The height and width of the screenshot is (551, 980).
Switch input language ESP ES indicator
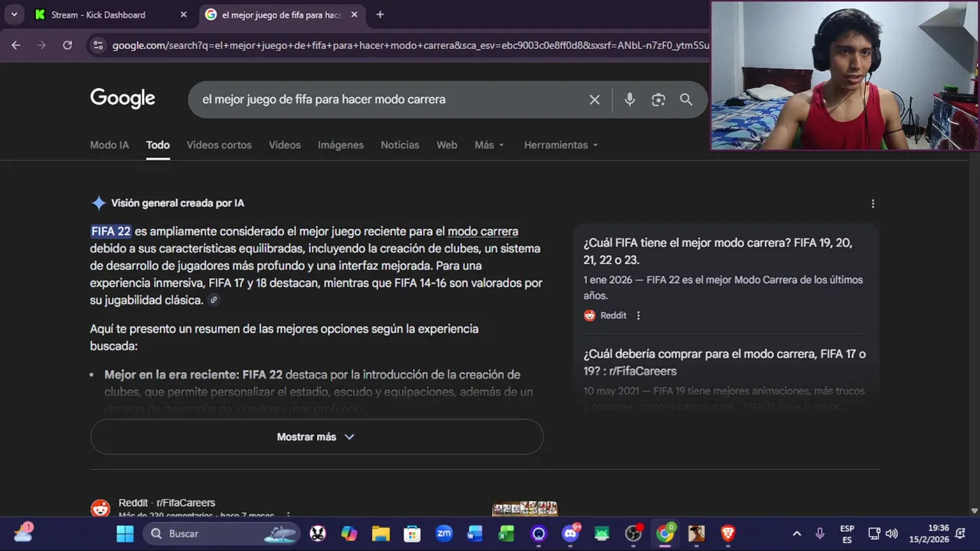coord(847,533)
